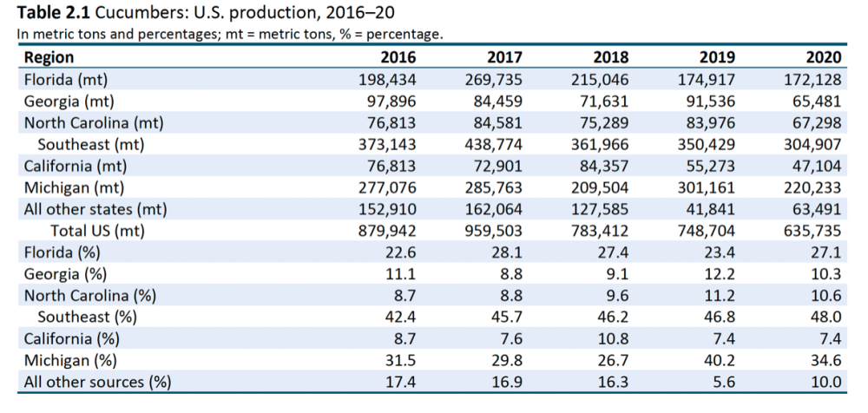
Task: Select the 'California (mt)' row label
Action: pos(75,166)
